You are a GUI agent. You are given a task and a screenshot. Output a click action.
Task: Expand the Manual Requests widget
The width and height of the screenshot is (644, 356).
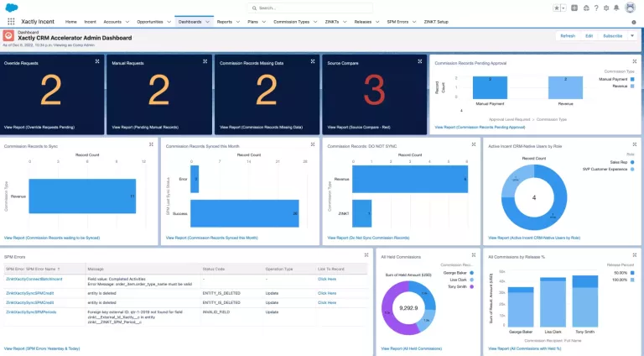(x=205, y=61)
